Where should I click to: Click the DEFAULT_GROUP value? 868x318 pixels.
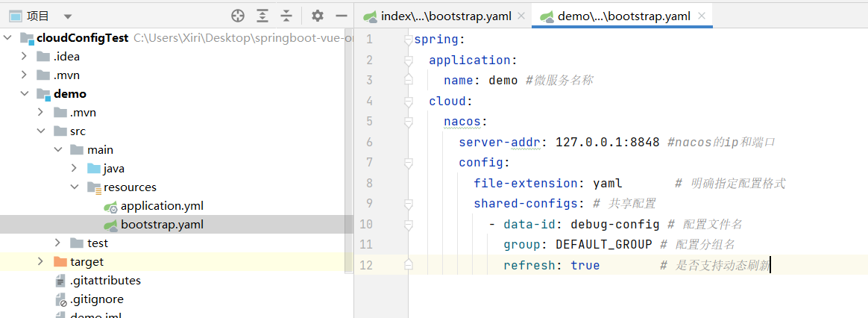604,245
